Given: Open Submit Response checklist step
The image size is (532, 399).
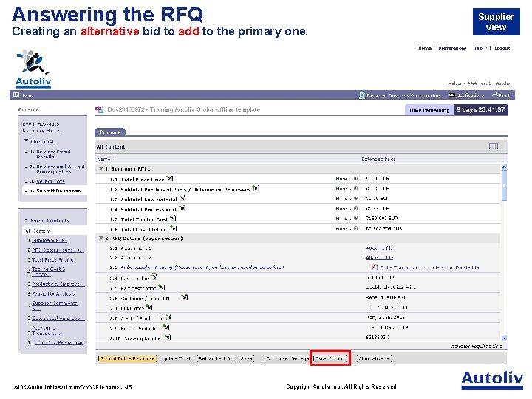Looking at the screenshot, I should (x=58, y=191).
